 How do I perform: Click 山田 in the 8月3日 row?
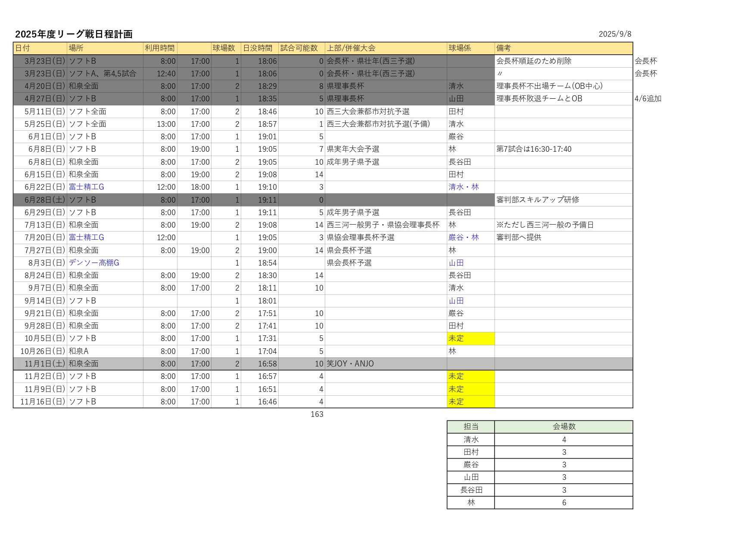pyautogui.click(x=456, y=263)
